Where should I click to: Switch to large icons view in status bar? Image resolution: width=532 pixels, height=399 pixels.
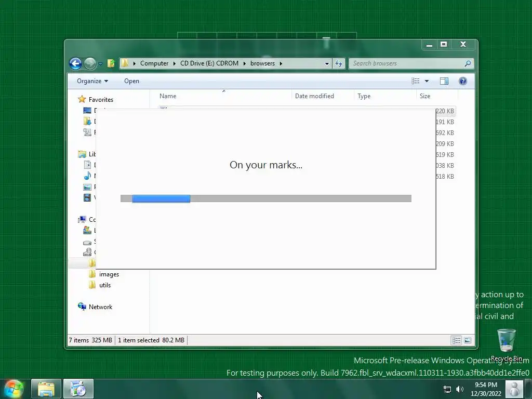[x=468, y=340]
